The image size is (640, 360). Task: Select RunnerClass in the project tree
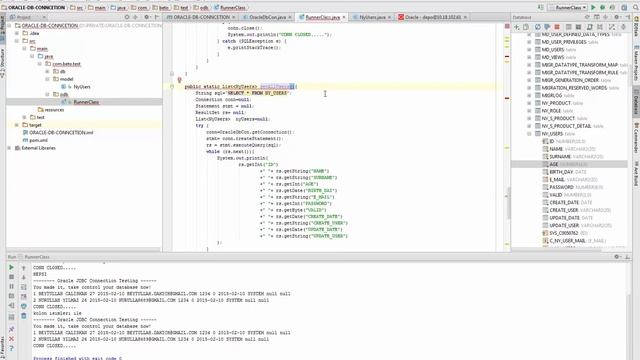(x=86, y=102)
